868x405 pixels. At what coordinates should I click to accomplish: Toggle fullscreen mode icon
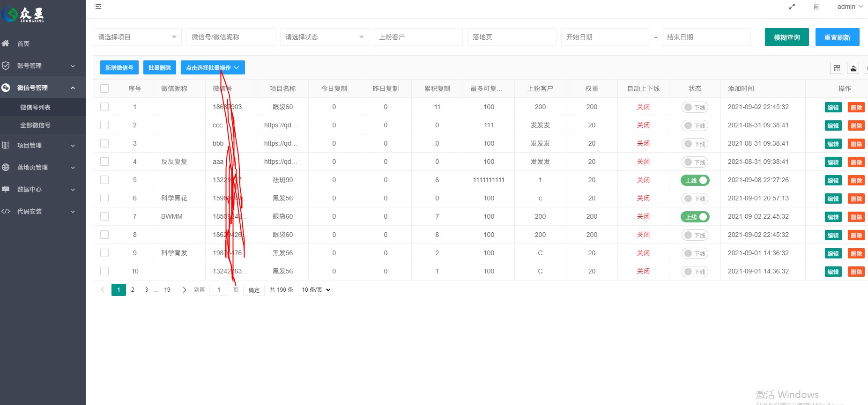(792, 7)
